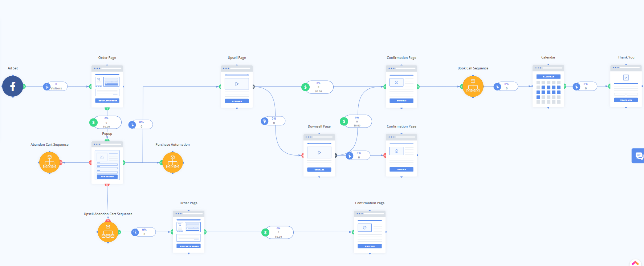The image size is (644, 266).
Task: Open the chat widget on right edge
Action: (x=639, y=156)
